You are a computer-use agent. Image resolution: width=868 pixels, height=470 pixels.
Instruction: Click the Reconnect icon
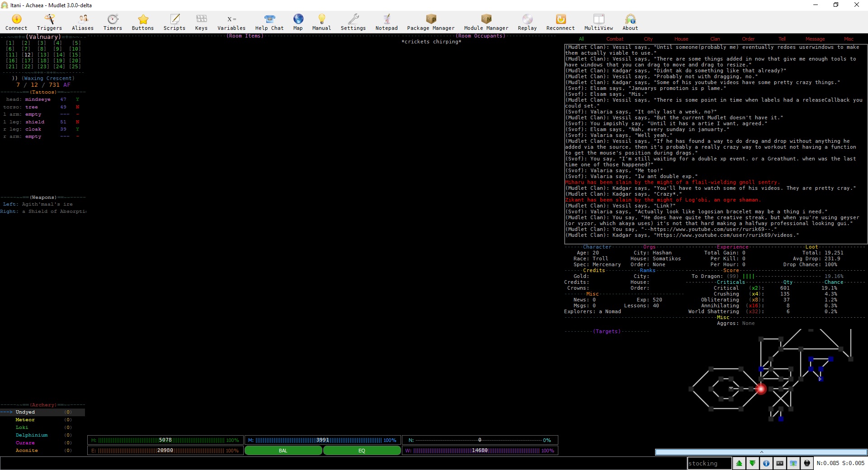point(561,22)
